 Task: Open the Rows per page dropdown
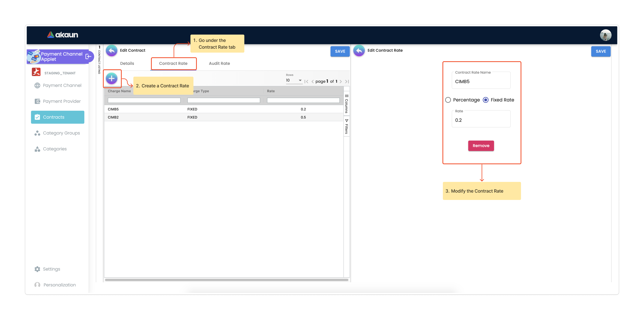(294, 81)
